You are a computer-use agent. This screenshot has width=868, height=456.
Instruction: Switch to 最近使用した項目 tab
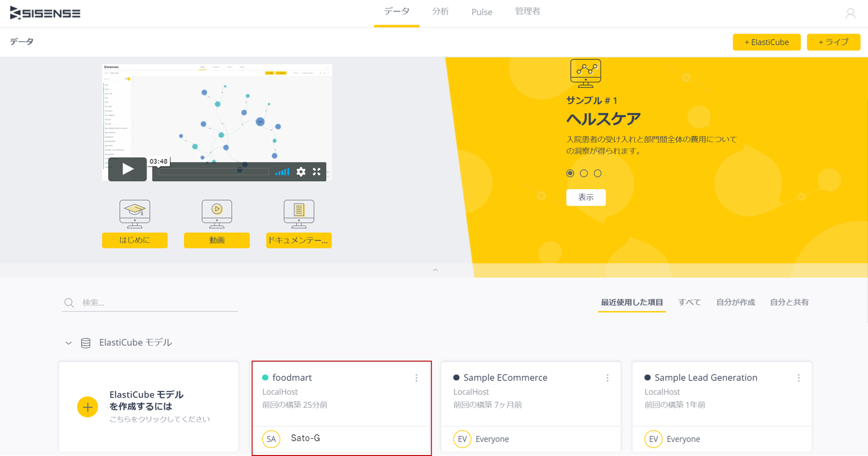coord(632,302)
